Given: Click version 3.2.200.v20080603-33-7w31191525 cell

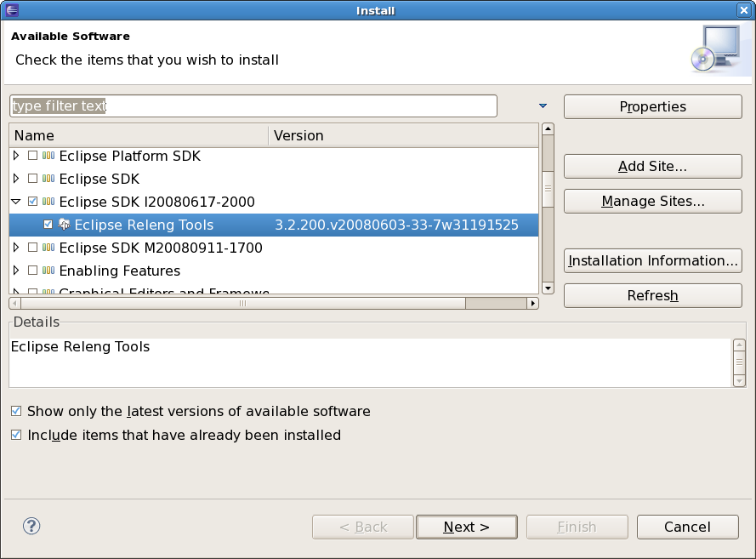Looking at the screenshot, I should coord(396,225).
